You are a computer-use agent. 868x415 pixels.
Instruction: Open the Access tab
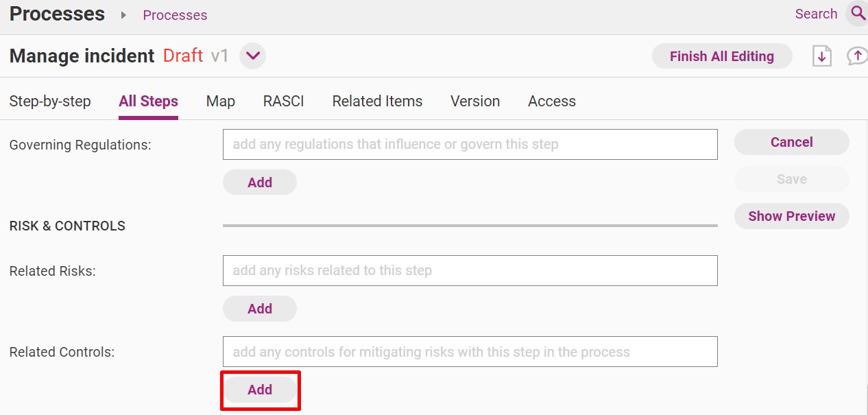552,102
